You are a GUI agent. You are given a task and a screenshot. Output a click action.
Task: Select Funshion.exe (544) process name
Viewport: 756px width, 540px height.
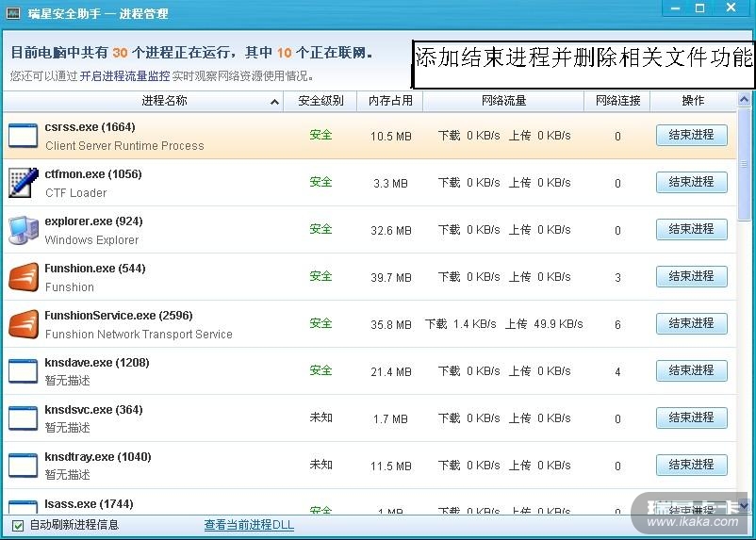coord(95,269)
